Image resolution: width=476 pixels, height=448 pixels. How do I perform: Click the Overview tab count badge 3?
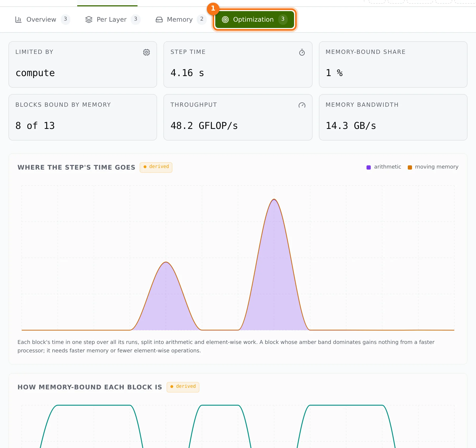pyautogui.click(x=65, y=19)
